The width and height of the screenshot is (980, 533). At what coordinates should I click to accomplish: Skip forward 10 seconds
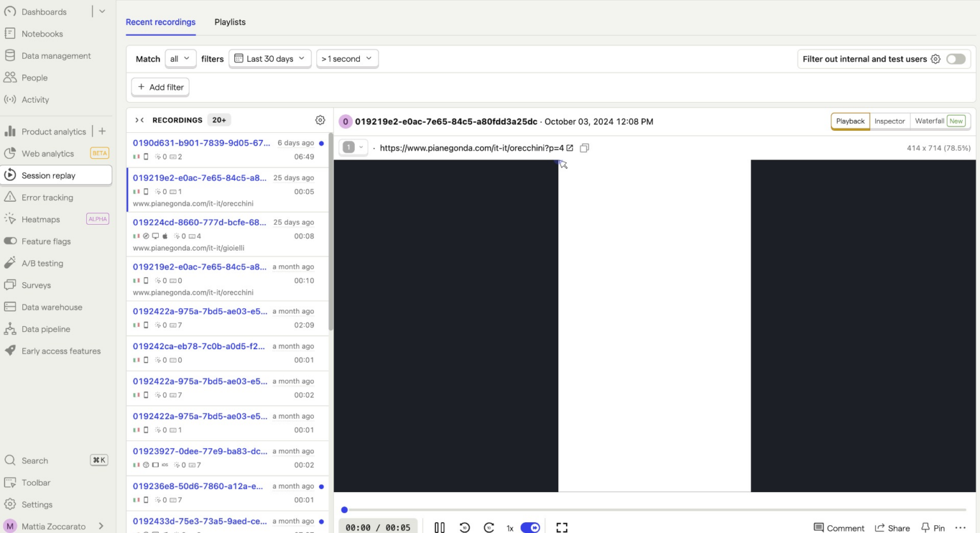[x=489, y=527]
